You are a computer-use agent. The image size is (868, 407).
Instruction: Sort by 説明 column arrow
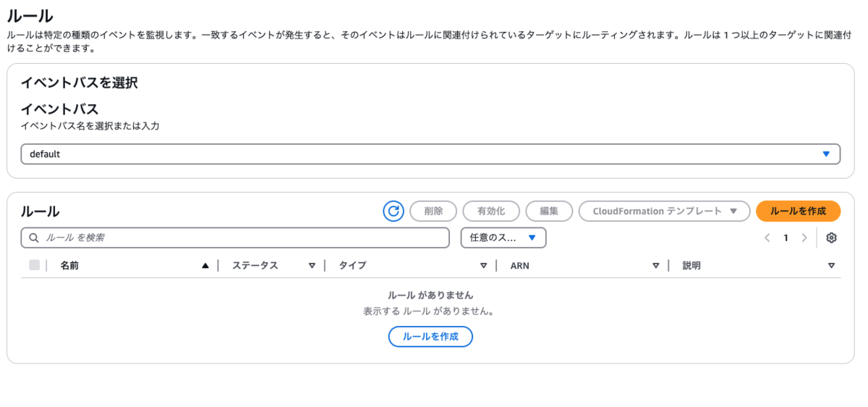point(831,266)
